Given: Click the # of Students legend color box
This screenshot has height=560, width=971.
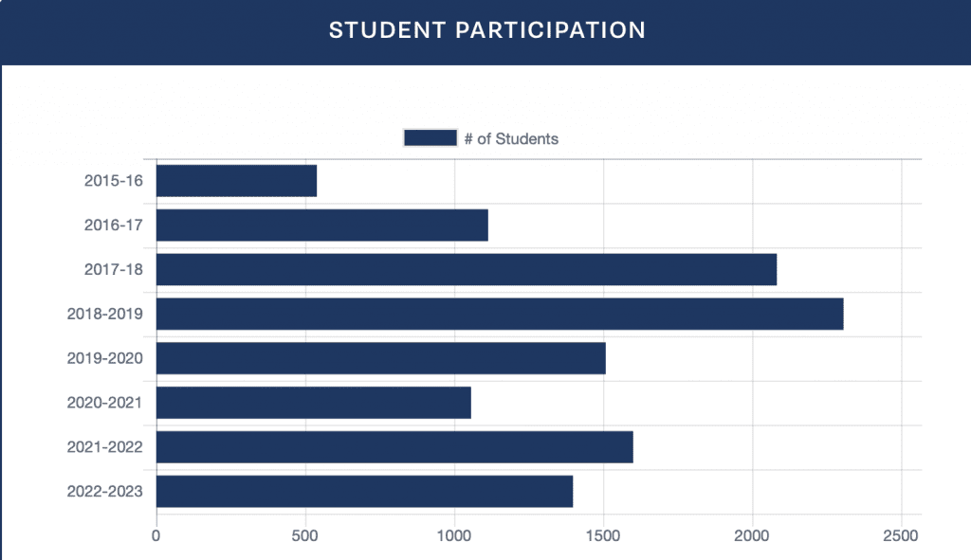Looking at the screenshot, I should point(431,138).
